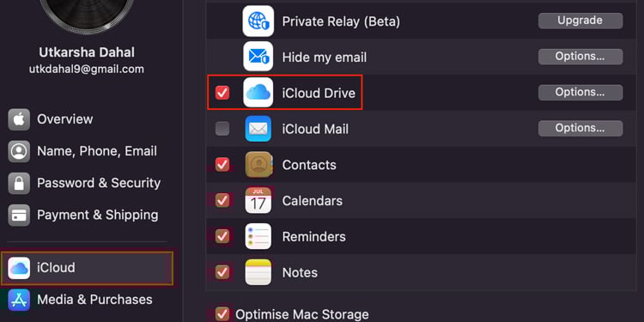Uncheck Optimise Mac Storage checkbox

tap(222, 314)
